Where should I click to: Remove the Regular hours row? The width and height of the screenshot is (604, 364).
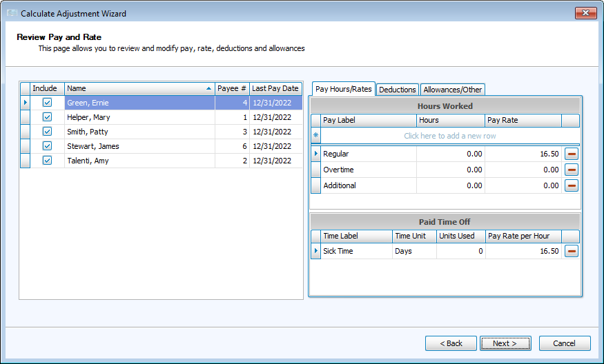[572, 154]
